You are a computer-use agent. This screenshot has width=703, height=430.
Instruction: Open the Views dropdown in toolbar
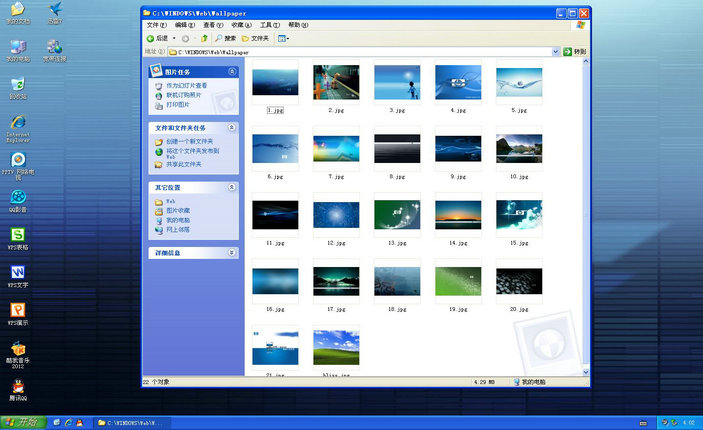coord(284,38)
